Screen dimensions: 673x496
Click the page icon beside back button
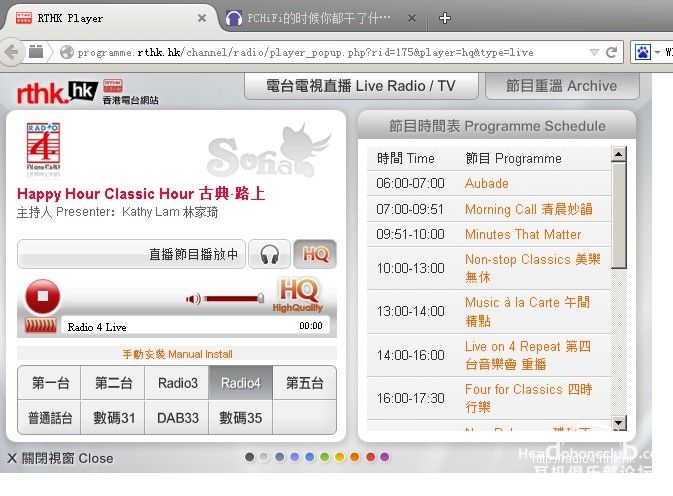click(36, 52)
